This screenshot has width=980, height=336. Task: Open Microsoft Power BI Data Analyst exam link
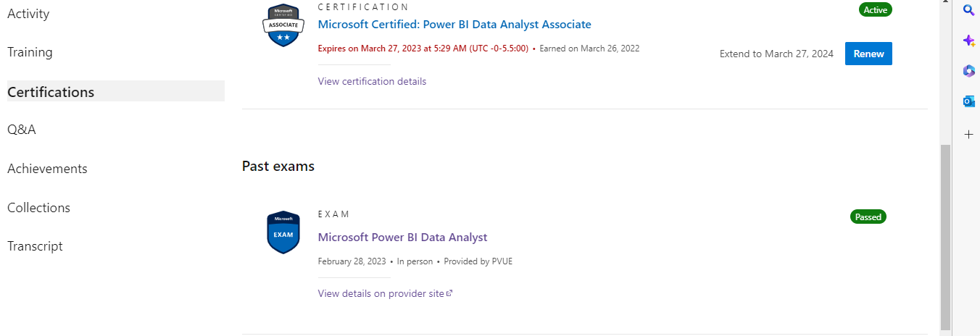tap(402, 238)
